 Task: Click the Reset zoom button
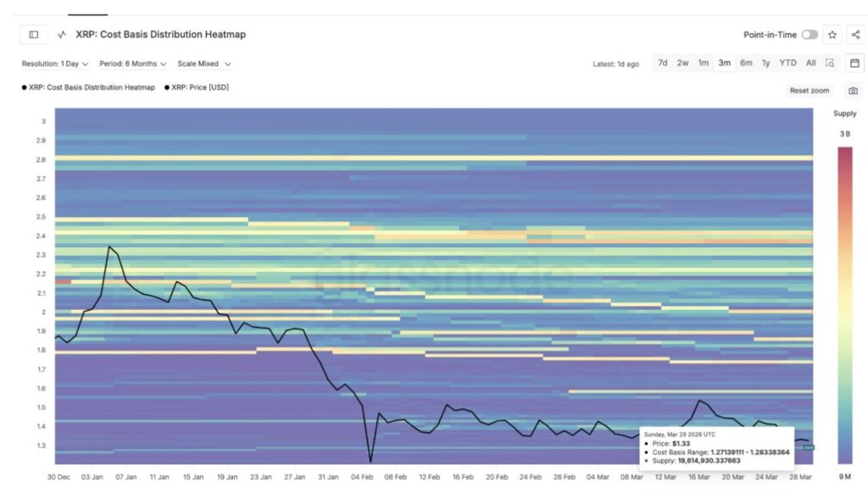(x=810, y=91)
